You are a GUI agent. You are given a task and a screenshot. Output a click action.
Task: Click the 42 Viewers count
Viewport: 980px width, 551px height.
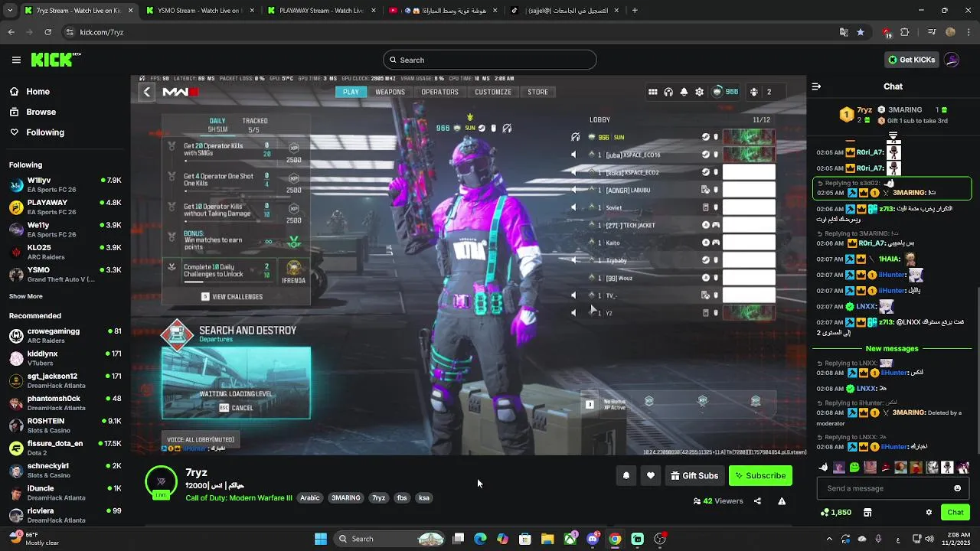coord(718,501)
